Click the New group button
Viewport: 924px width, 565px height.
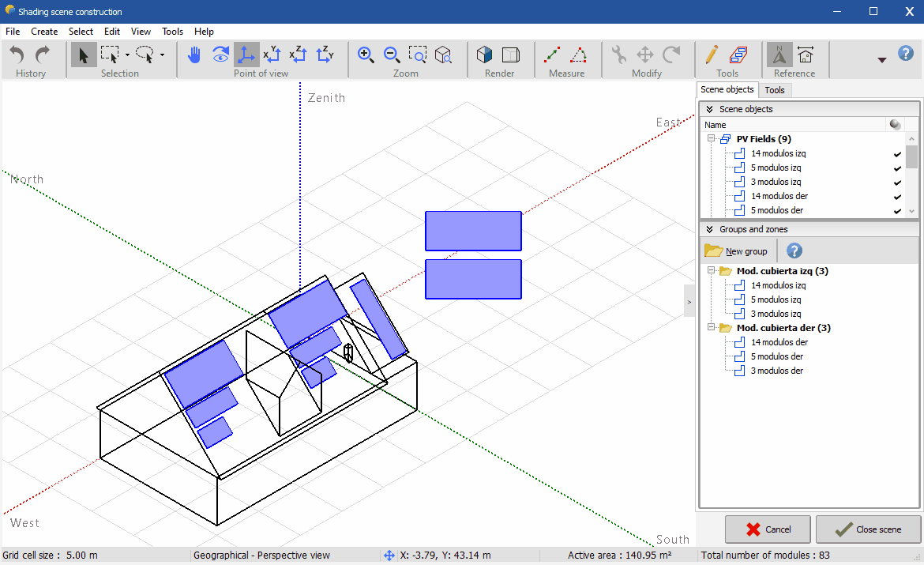[x=736, y=251]
